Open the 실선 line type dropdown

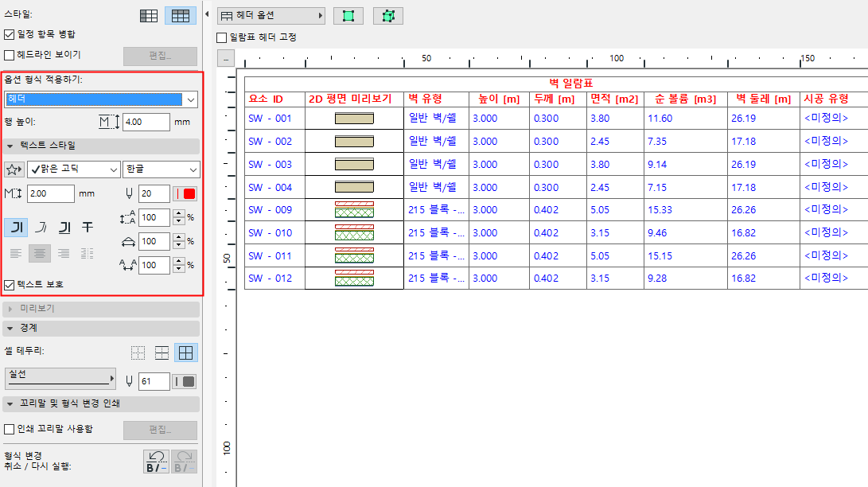pos(60,379)
